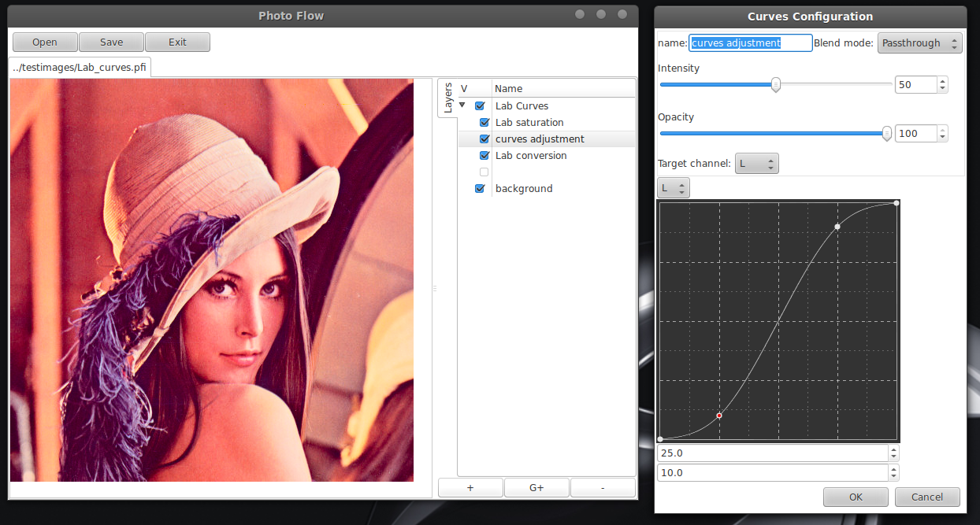Select the background layer row
Image resolution: width=980 pixels, height=525 pixels.
pos(547,188)
